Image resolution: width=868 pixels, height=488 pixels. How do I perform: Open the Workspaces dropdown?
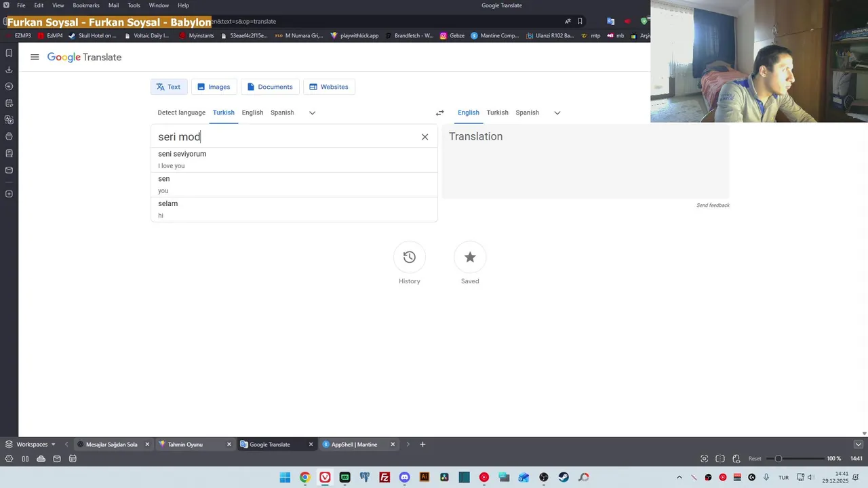31,445
